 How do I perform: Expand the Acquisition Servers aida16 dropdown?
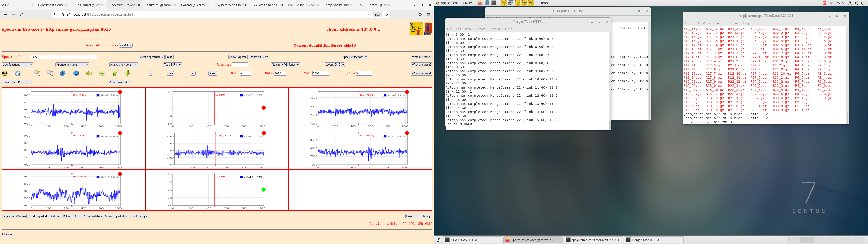[126, 45]
